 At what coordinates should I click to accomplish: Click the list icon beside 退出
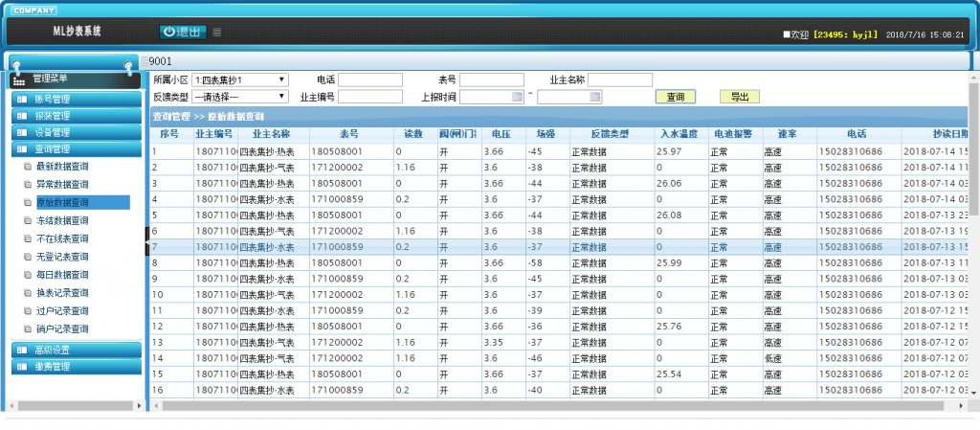point(217,32)
